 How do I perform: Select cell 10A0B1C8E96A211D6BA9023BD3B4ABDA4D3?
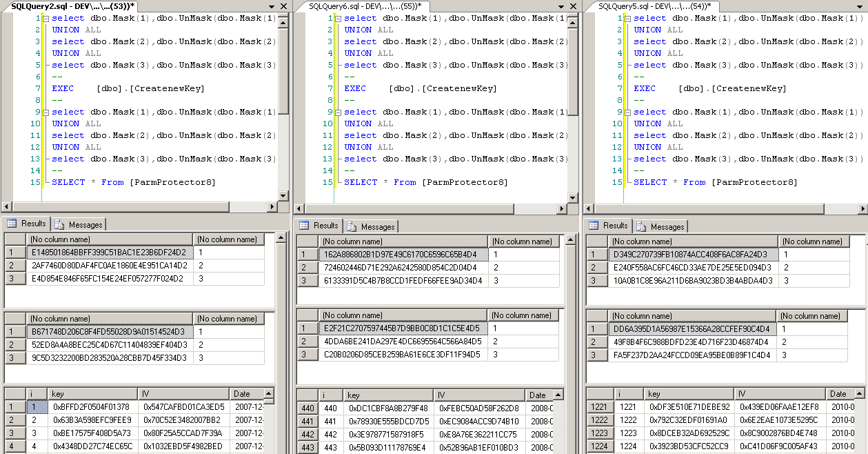pos(694,281)
